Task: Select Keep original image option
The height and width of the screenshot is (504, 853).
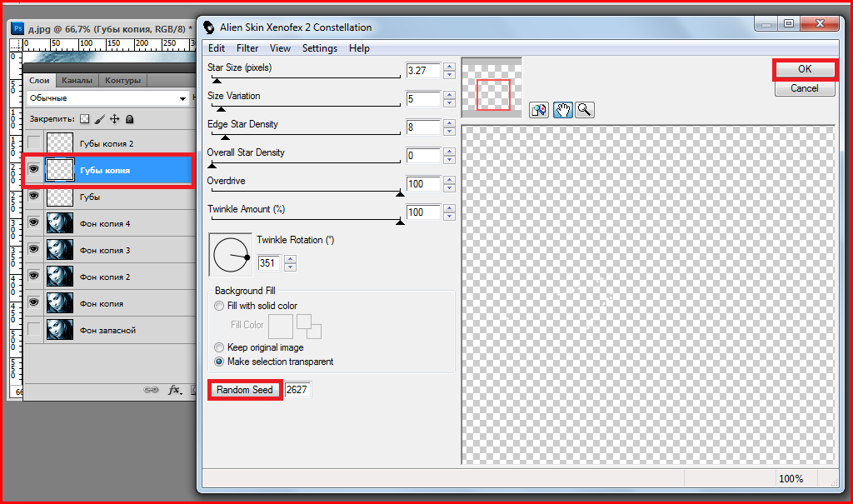Action: (x=219, y=347)
